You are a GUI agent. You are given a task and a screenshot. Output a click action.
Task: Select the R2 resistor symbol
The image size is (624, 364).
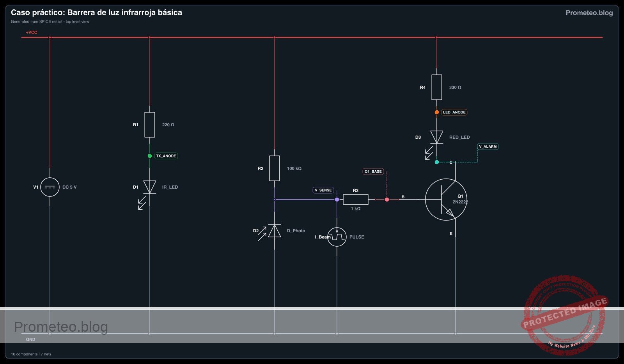[x=275, y=168]
